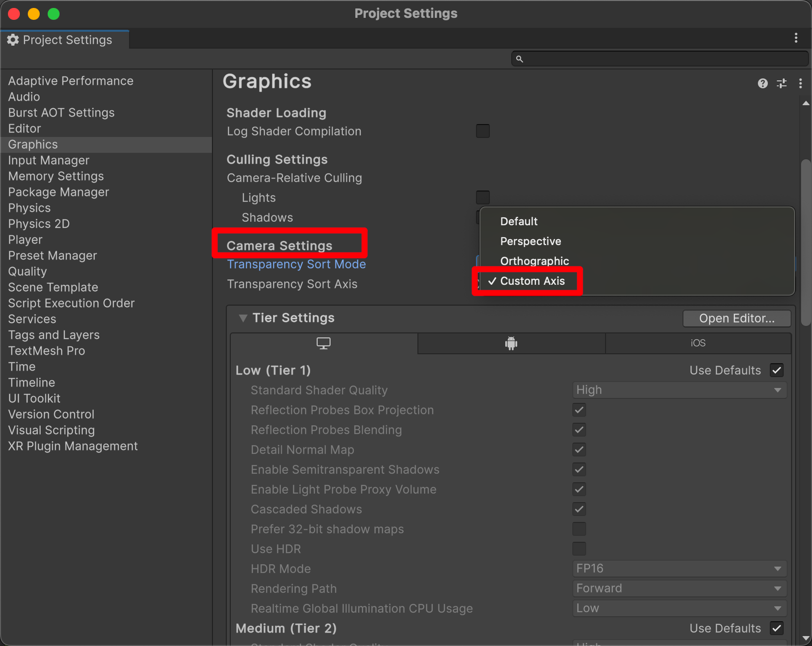The width and height of the screenshot is (812, 646).
Task: Toggle Log Shader Compilation checkbox
Action: [x=483, y=131]
